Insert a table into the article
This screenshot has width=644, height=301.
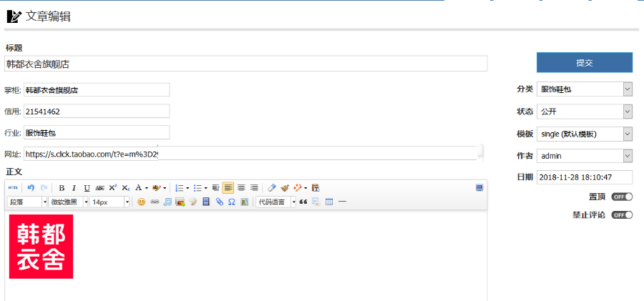point(329,202)
